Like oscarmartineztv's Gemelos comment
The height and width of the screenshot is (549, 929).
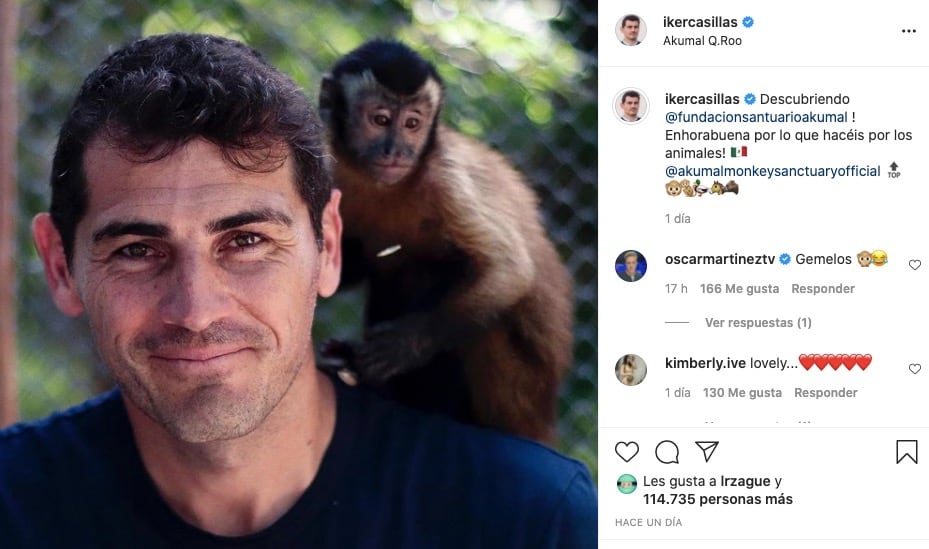pyautogui.click(x=914, y=265)
